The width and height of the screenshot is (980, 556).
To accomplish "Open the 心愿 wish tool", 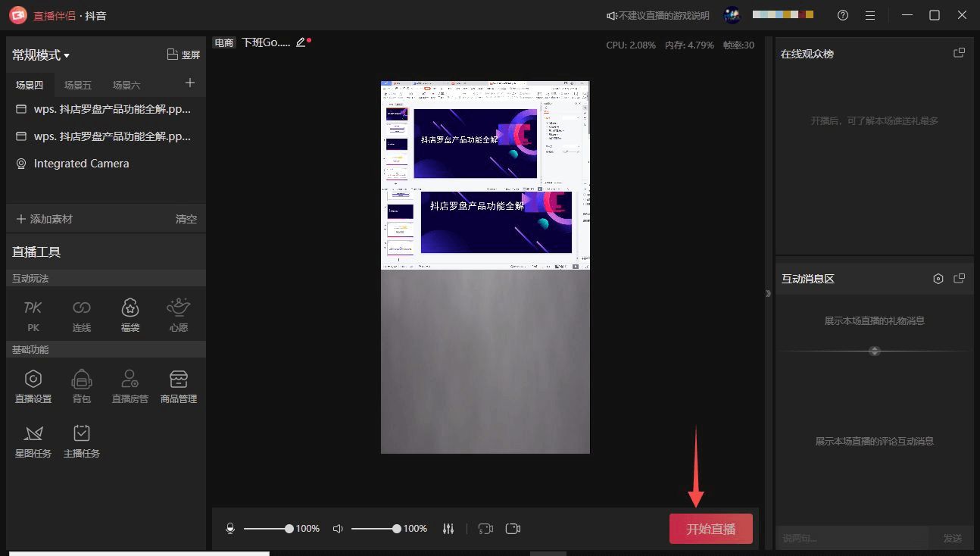I will click(x=179, y=315).
